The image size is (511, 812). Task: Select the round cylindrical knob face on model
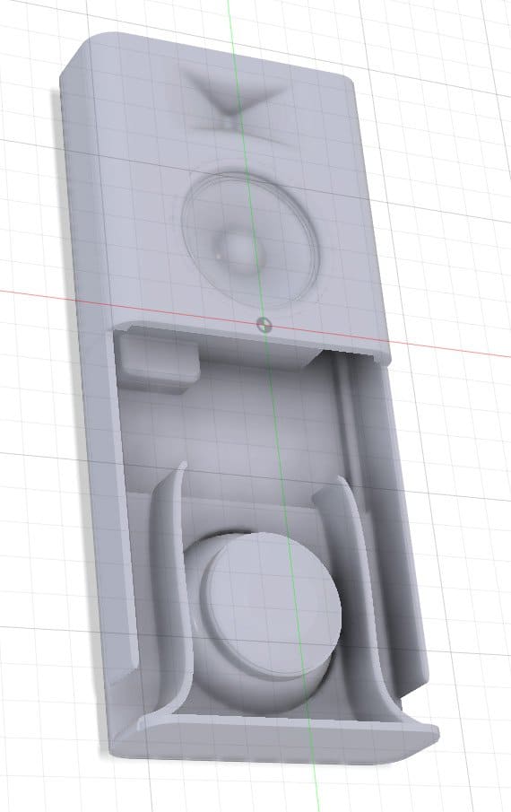(x=274, y=605)
